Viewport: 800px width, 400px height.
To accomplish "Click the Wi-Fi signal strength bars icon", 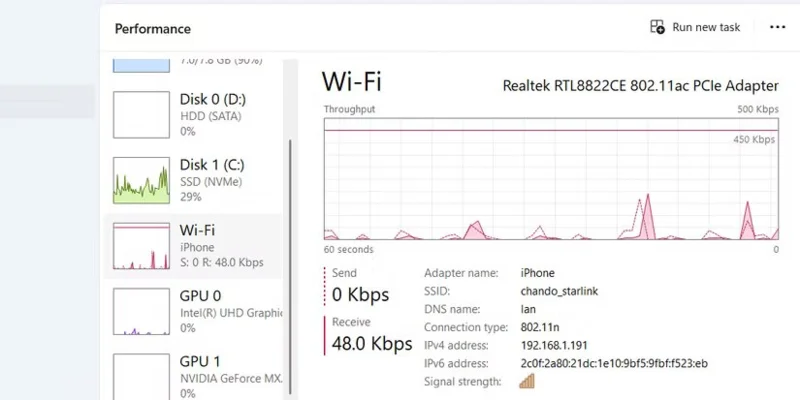I will [527, 381].
